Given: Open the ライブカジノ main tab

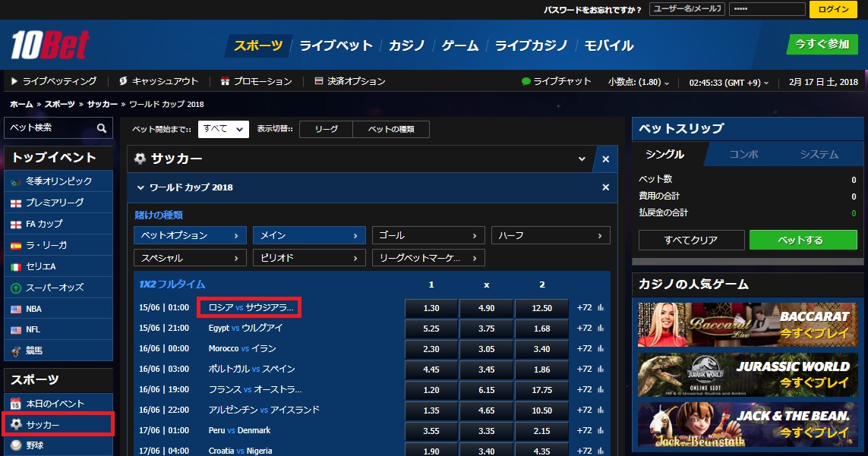Looking at the screenshot, I should [532, 46].
